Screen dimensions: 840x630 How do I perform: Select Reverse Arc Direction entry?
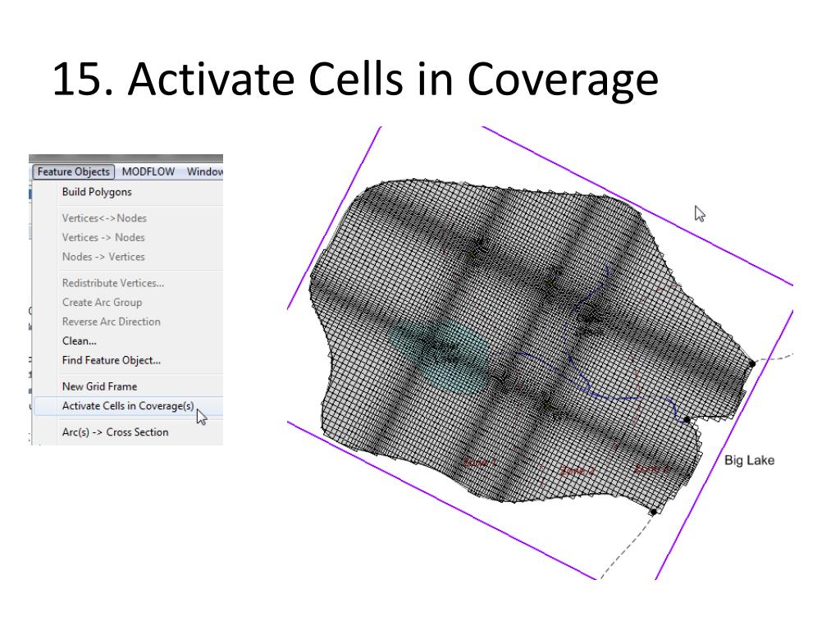point(111,322)
